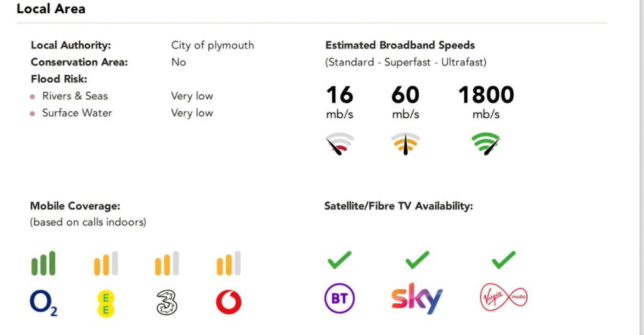Click the red standard speed gauge
The width and height of the screenshot is (644, 335).
click(340, 144)
